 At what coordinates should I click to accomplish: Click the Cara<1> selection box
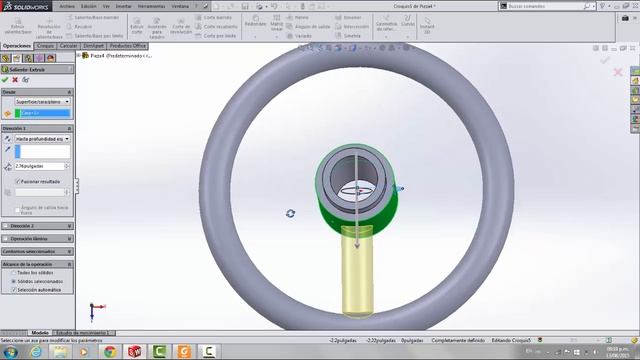pos(42,113)
